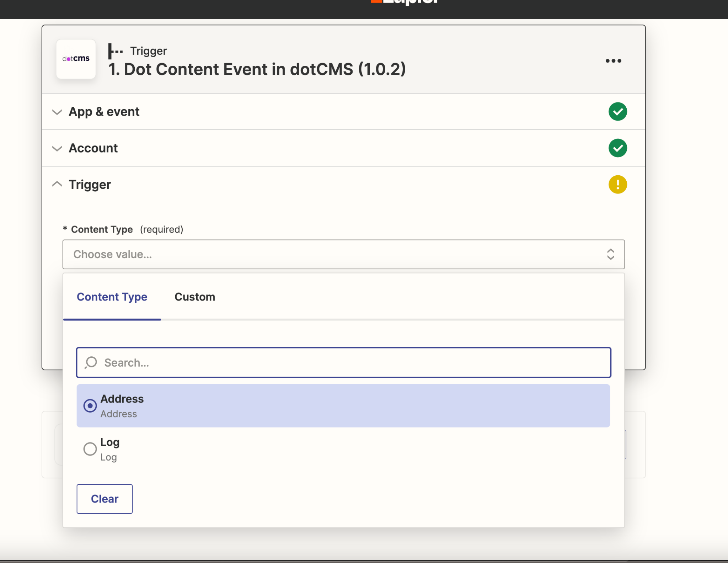Click the dotCMS app logo icon
This screenshot has height=563, width=728.
coord(76,59)
